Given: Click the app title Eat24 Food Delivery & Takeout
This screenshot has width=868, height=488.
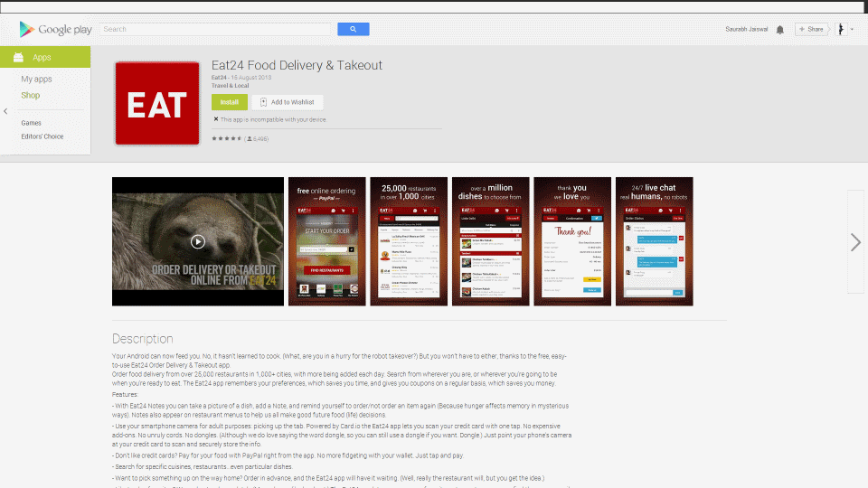Looking at the screenshot, I should coord(297,65).
